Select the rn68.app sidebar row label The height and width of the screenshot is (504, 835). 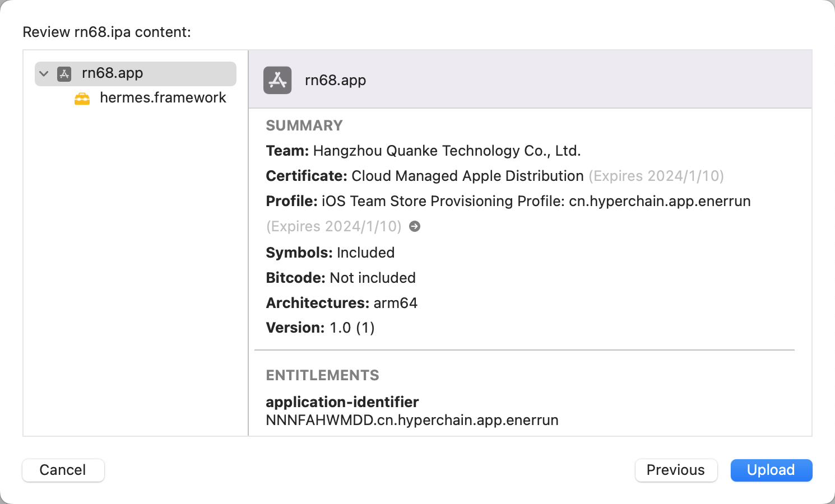coord(112,73)
